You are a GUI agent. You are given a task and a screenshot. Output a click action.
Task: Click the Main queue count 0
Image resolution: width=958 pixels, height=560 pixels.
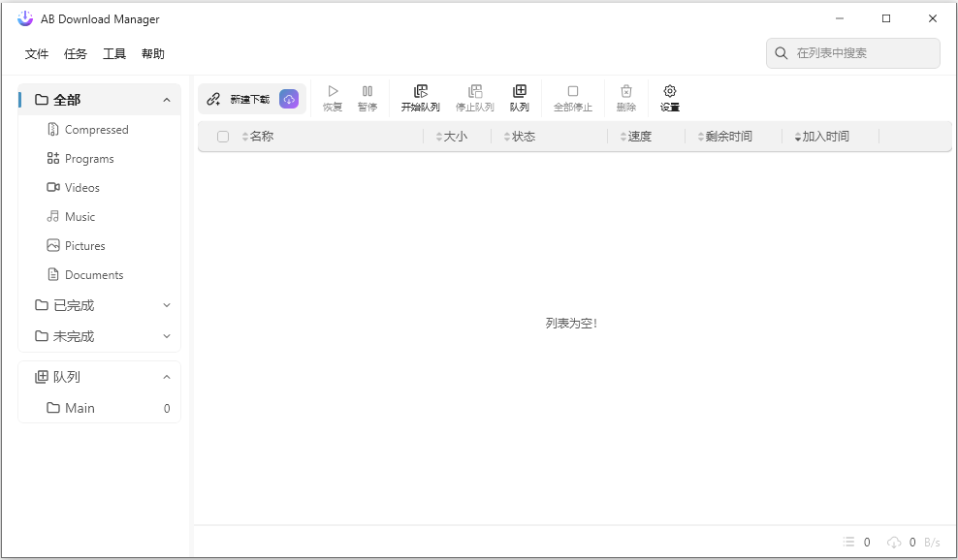[x=167, y=409]
